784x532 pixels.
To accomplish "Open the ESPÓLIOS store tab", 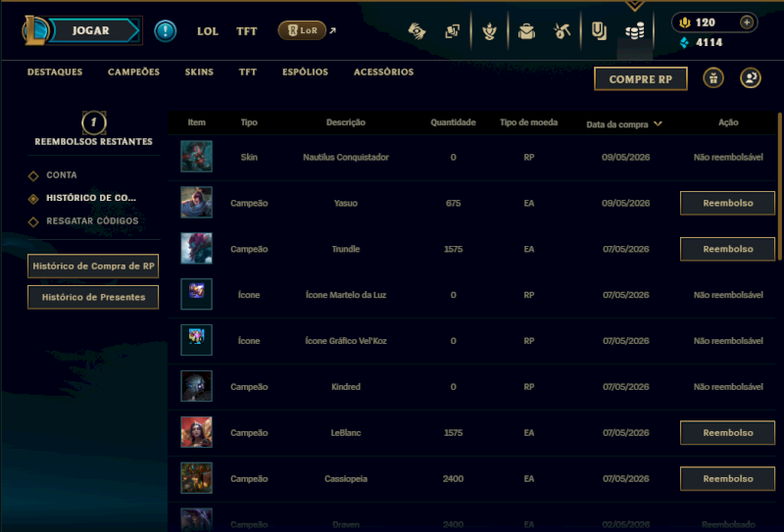I will pos(305,72).
